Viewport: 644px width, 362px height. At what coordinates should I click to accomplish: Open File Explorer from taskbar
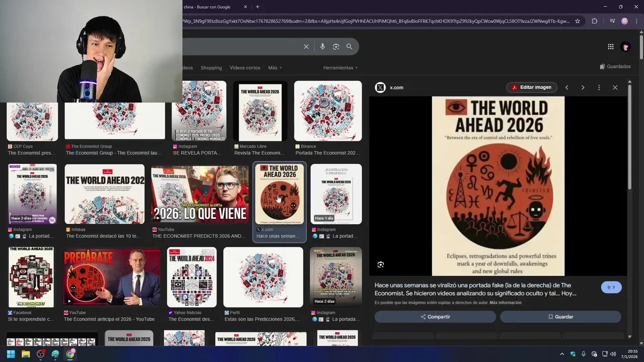coord(26,354)
